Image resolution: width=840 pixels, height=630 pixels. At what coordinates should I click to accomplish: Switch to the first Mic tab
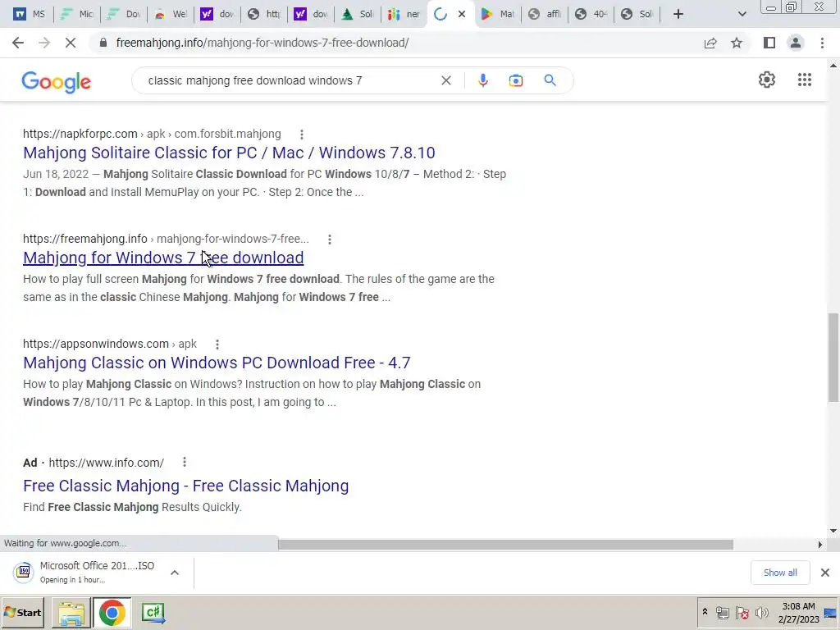coord(76,14)
